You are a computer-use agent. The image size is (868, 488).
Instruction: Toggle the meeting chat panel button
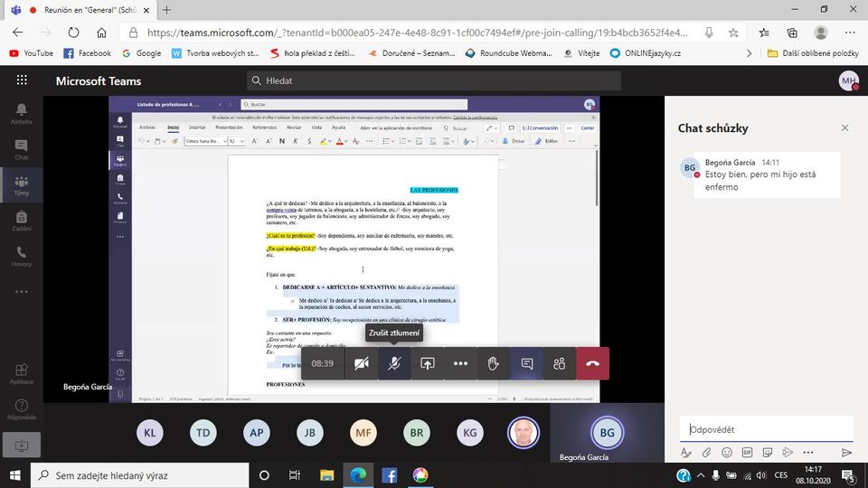point(526,363)
